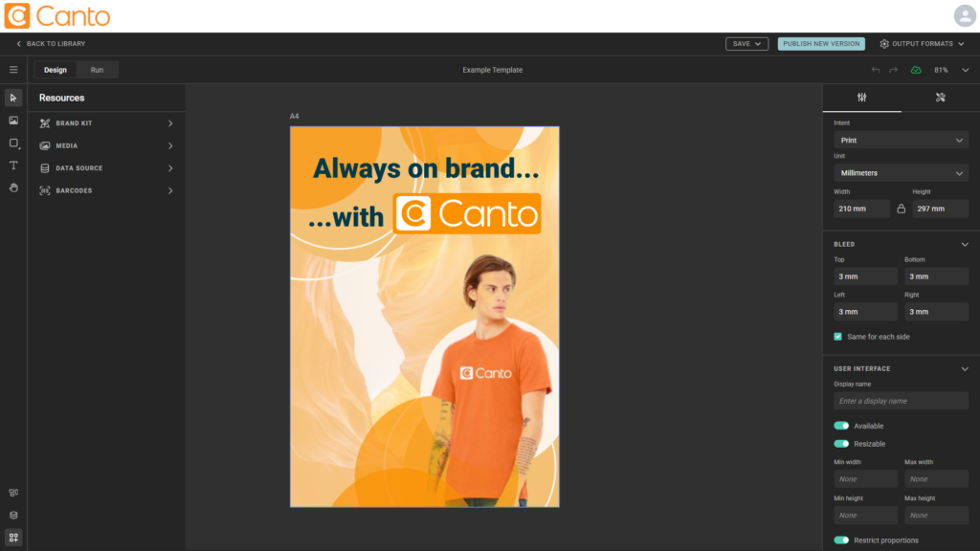Screen dimensions: 980x551
Task: Select the Hand pan tool
Action: click(x=13, y=187)
